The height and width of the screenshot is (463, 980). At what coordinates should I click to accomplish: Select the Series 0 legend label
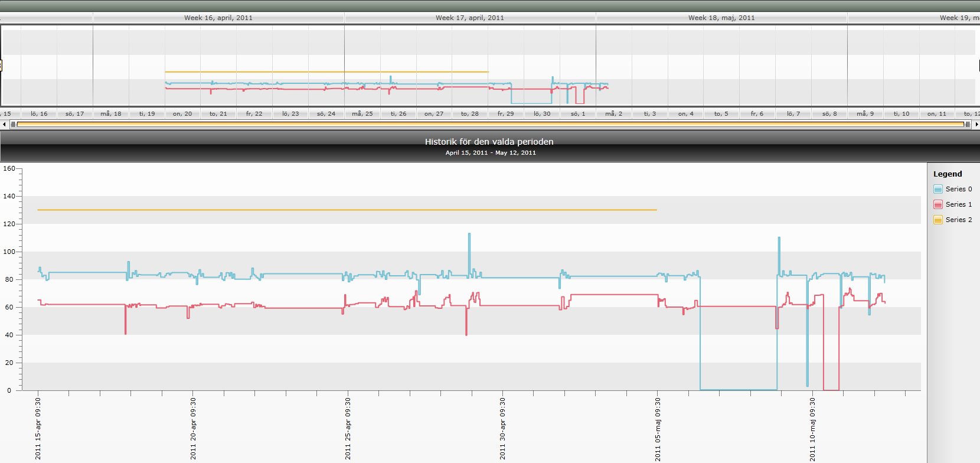[x=959, y=189]
